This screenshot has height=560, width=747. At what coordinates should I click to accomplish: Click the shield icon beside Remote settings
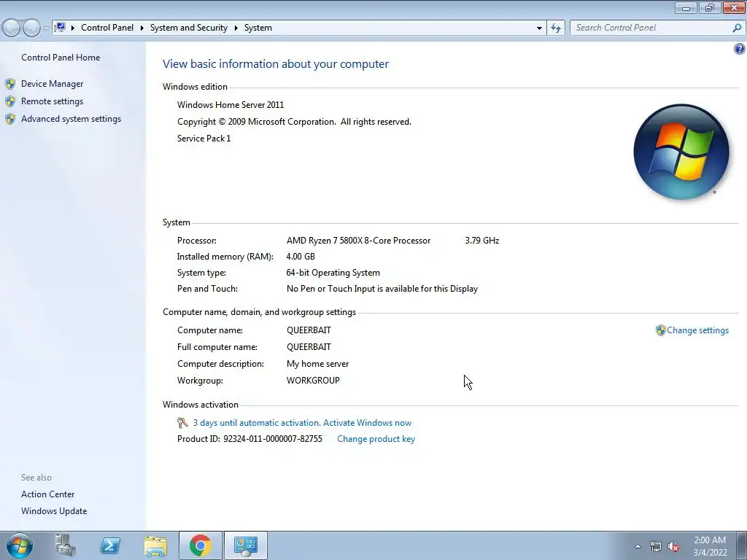click(10, 101)
